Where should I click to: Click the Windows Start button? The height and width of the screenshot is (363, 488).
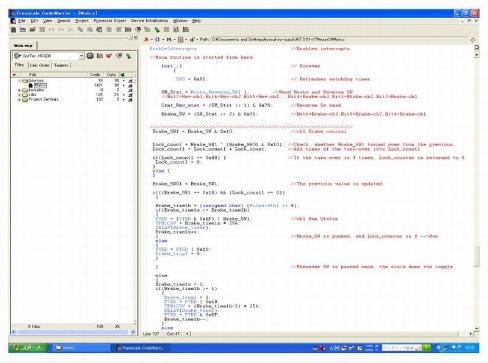pyautogui.click(x=28, y=348)
